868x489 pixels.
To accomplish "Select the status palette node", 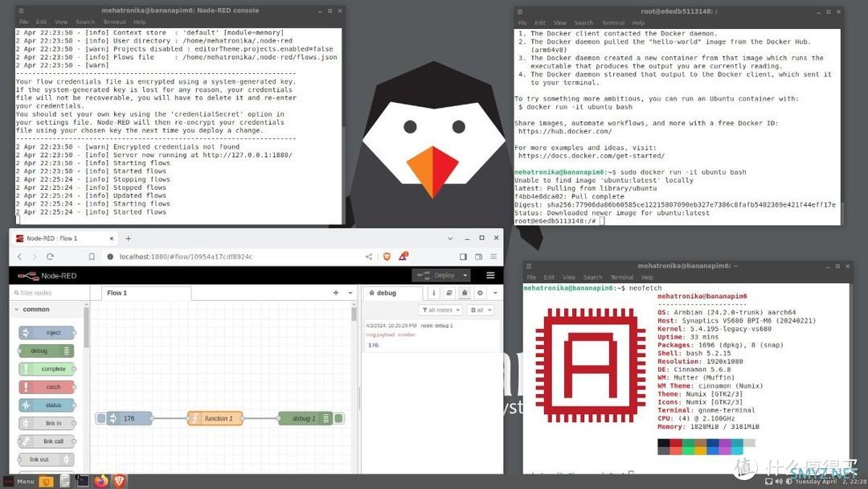I will [x=47, y=405].
